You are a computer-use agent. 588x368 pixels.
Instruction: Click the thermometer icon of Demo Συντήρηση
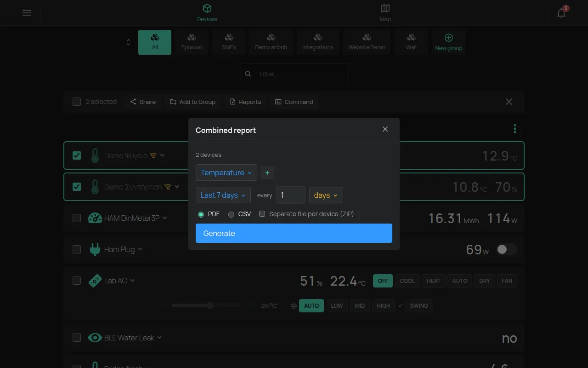point(95,187)
